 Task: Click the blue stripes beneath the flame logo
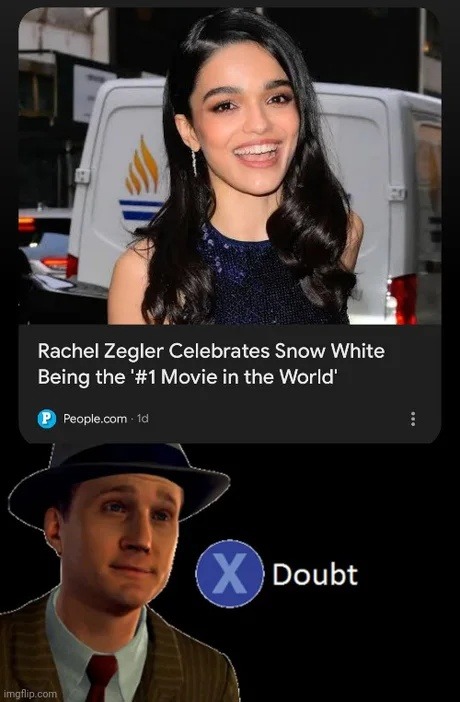[x=141, y=209]
